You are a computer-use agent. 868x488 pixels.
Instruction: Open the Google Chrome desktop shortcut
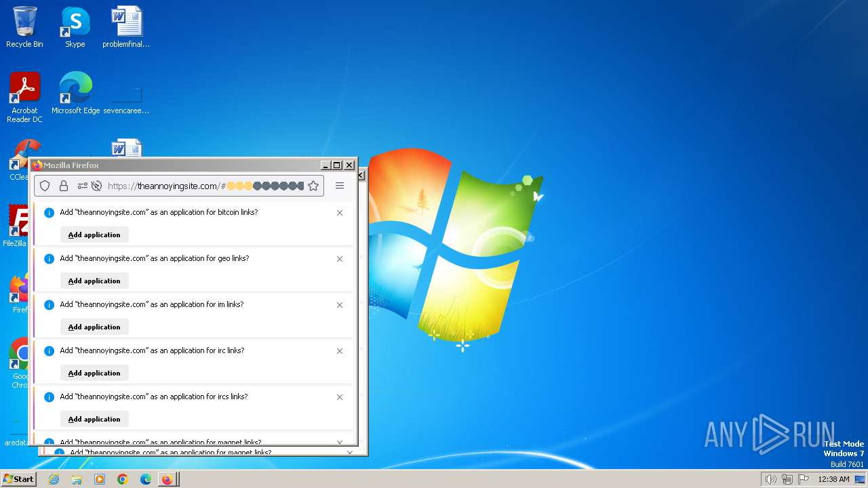(19, 363)
